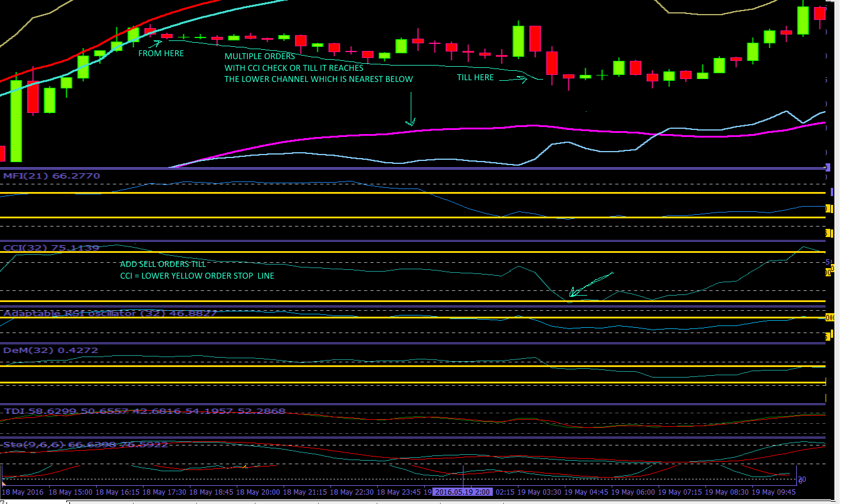Click the ADD SELL ORDERS TILL annotation
The width and height of the screenshot is (849, 504).
point(163,264)
